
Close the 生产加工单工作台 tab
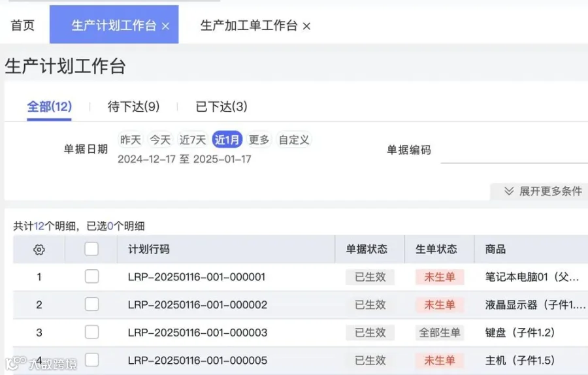pyautogui.click(x=307, y=26)
